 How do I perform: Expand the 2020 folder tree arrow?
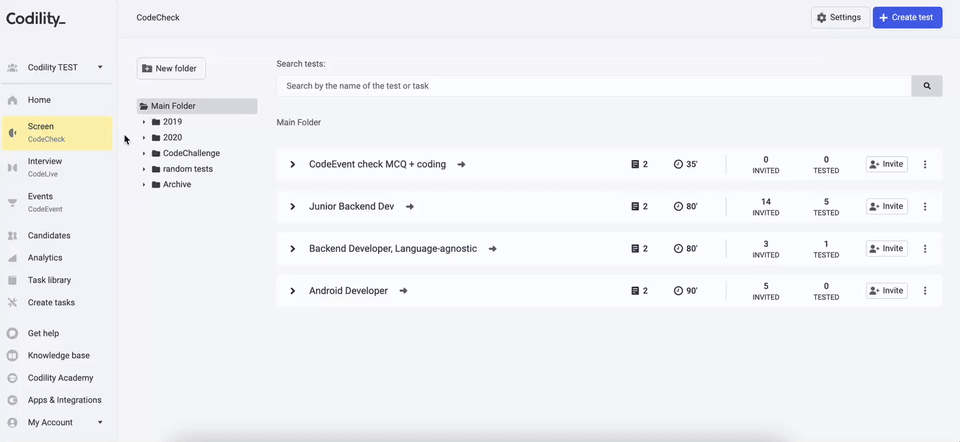144,138
